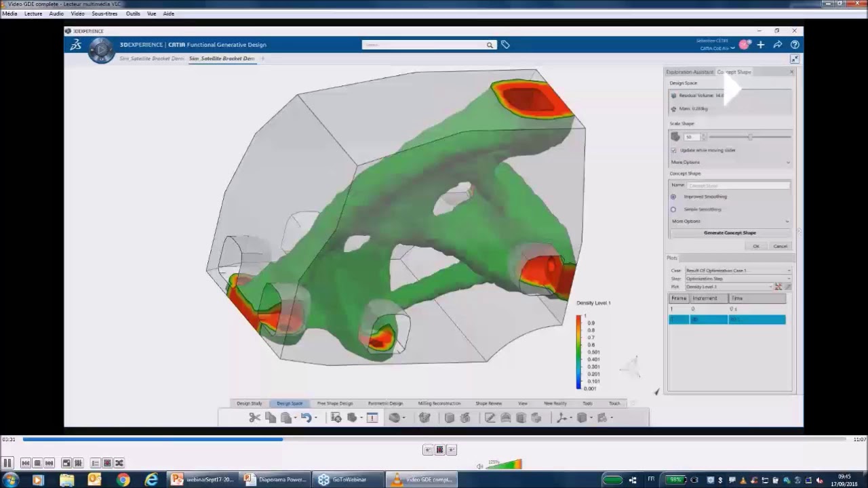Click the VLC fullscreen toggle icon
This screenshot has width=868, height=488.
point(66,463)
